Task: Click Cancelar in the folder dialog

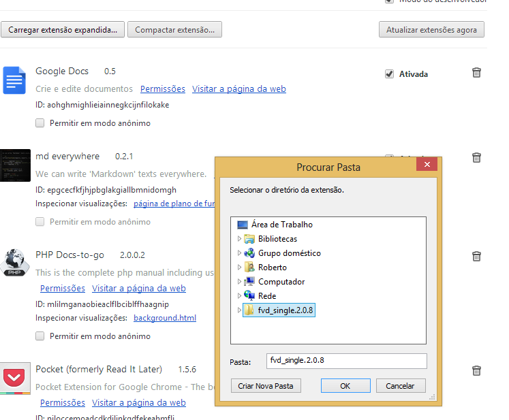Action: tap(400, 385)
